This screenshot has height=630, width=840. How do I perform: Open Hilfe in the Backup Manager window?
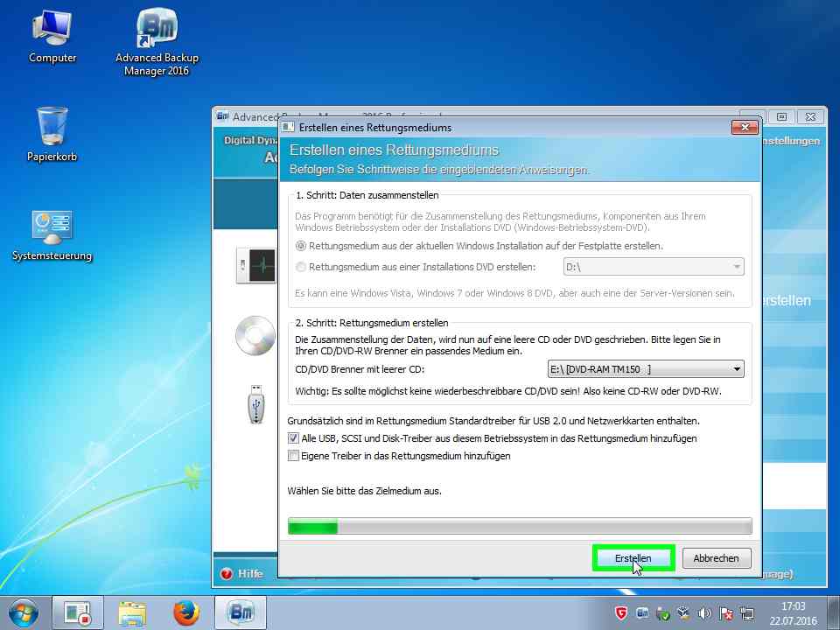tap(241, 574)
